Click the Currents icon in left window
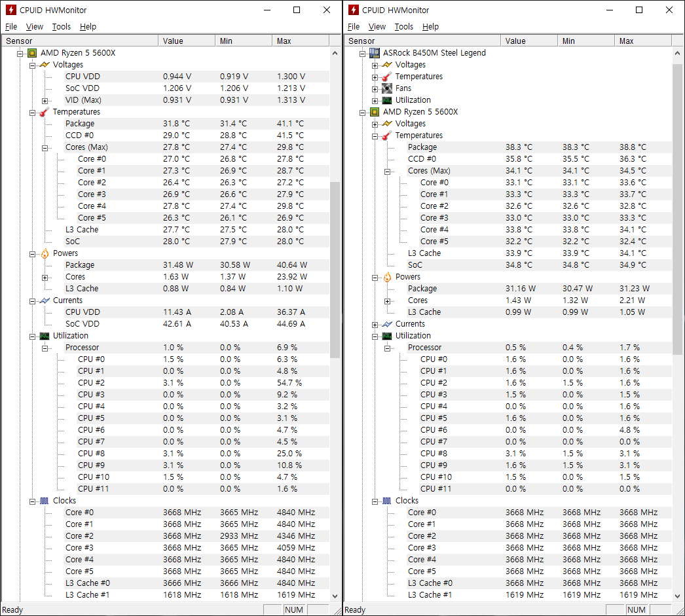Viewport: 685px width, 616px height. click(45, 300)
